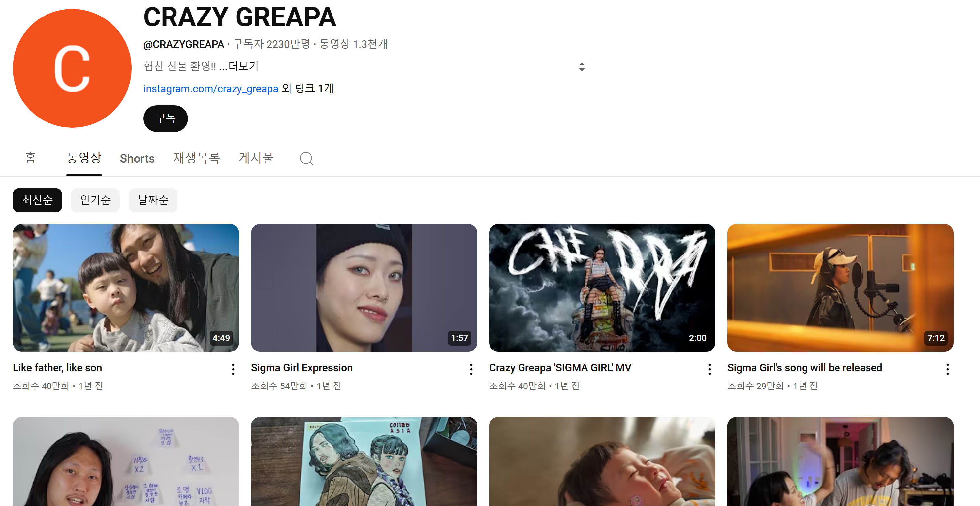Select the 최신순 sort chip
The image size is (980, 506).
pyautogui.click(x=37, y=200)
